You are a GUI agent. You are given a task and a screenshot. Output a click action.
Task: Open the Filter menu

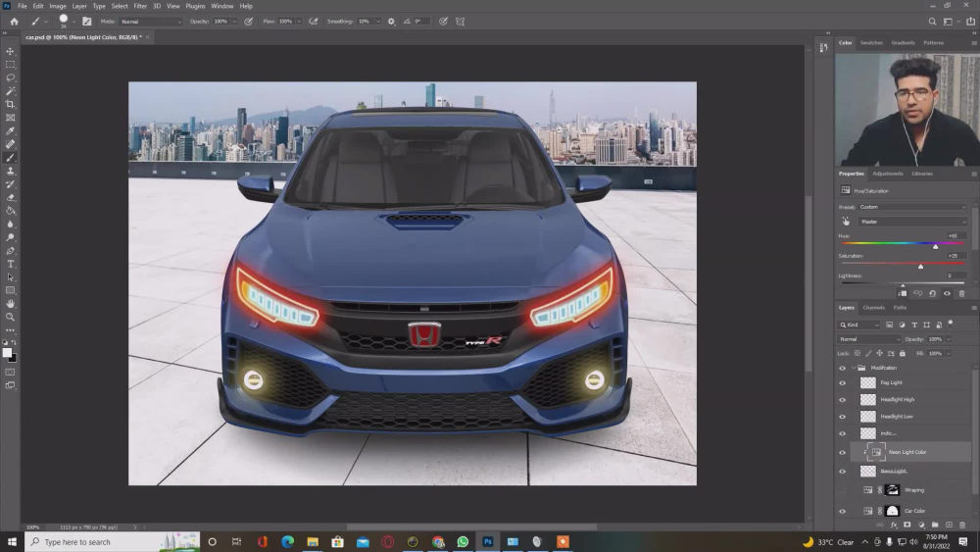tap(140, 6)
